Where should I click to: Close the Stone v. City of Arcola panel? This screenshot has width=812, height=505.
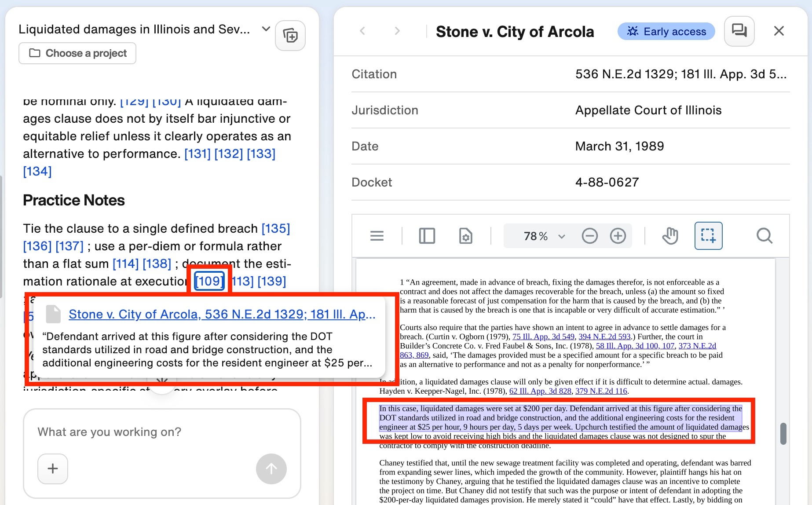click(779, 31)
